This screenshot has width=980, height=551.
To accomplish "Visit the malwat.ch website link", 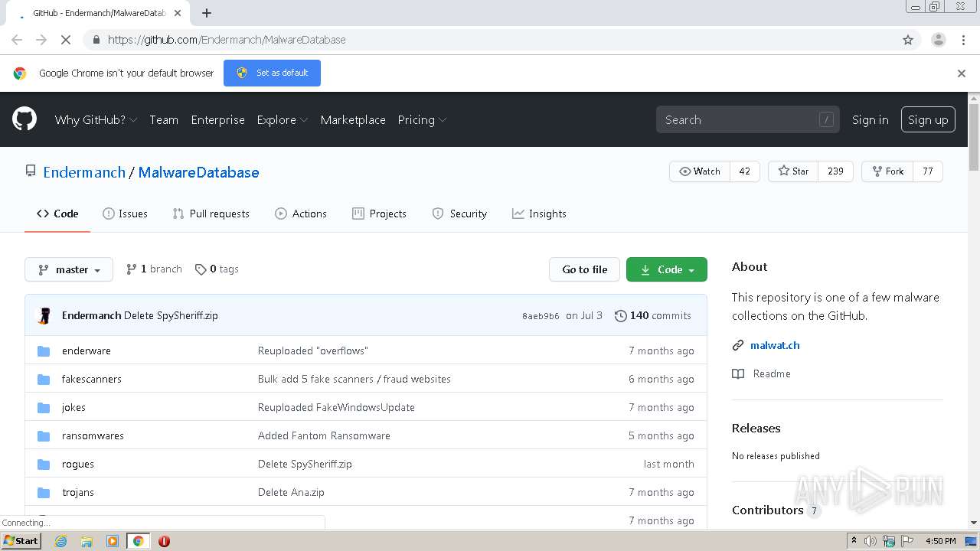I will tap(775, 345).
